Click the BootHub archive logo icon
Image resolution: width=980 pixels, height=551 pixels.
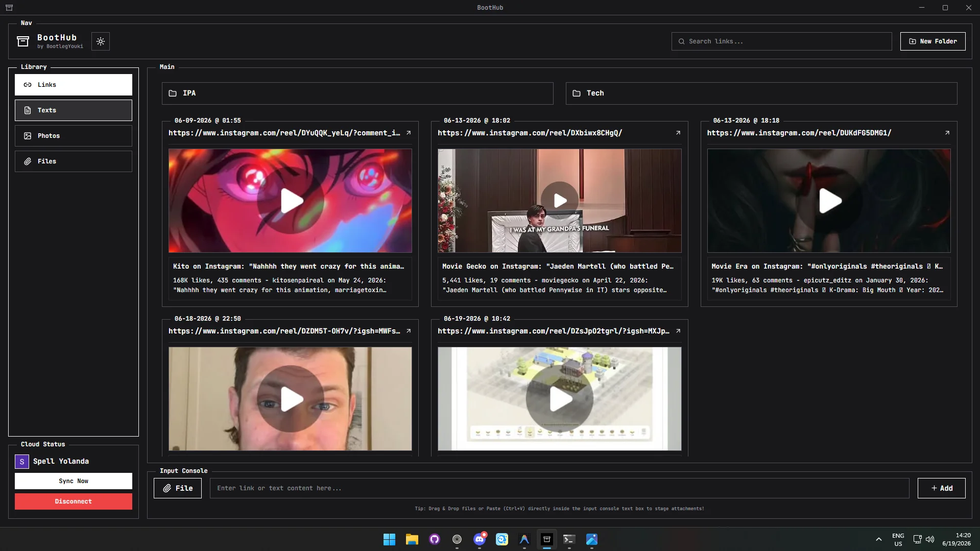[23, 41]
